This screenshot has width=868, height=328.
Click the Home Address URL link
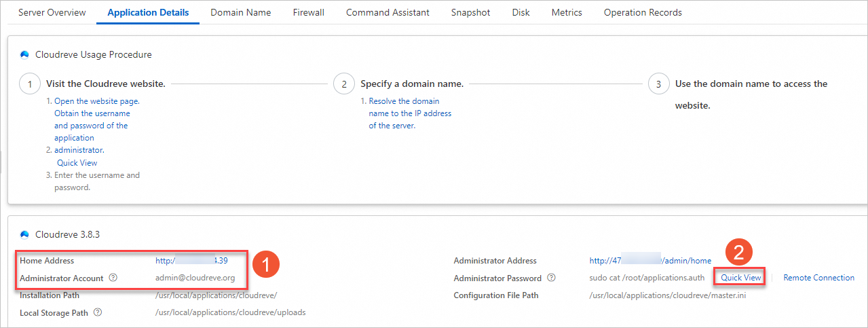pos(191,261)
